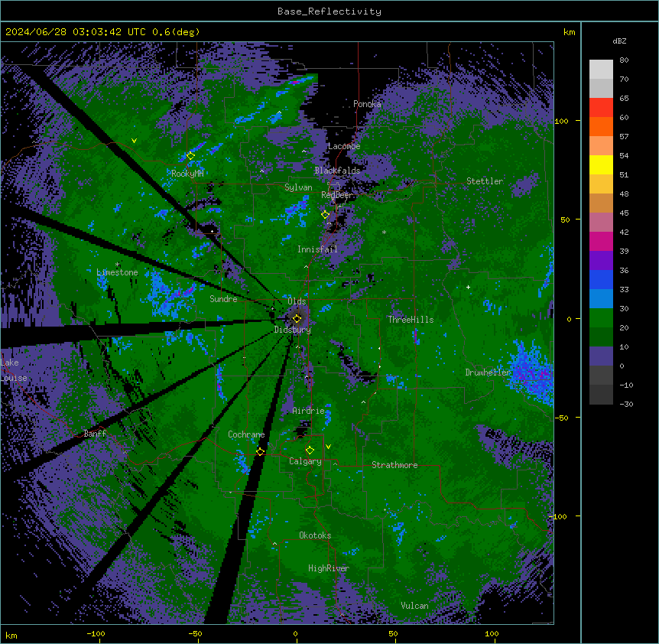Click the yellow V marker east of Calgary

328,447
